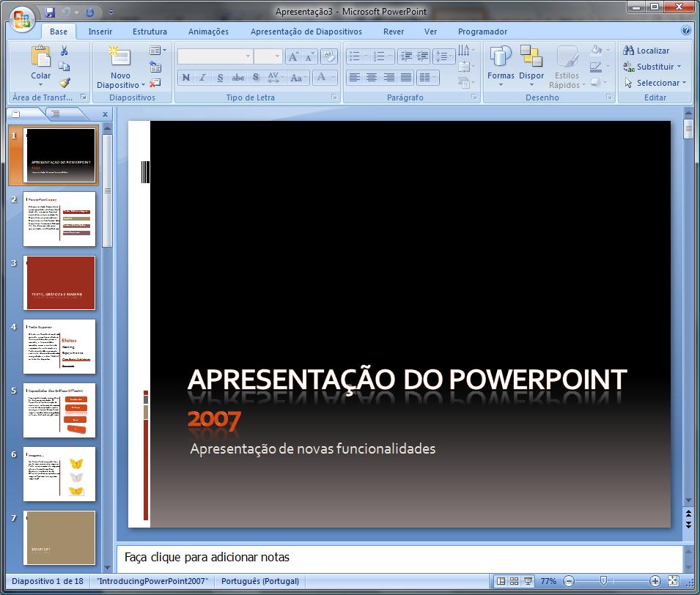
Task: Start slide show from status bar
Action: (528, 581)
